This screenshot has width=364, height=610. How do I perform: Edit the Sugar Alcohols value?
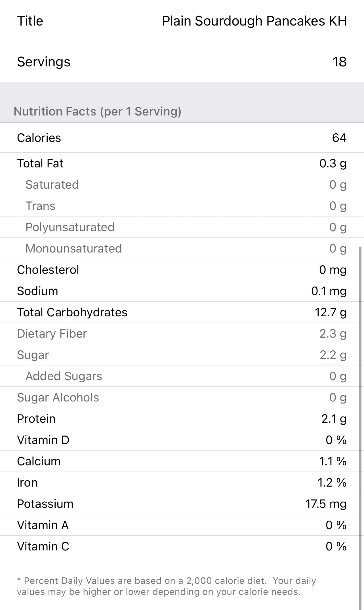[x=338, y=397]
